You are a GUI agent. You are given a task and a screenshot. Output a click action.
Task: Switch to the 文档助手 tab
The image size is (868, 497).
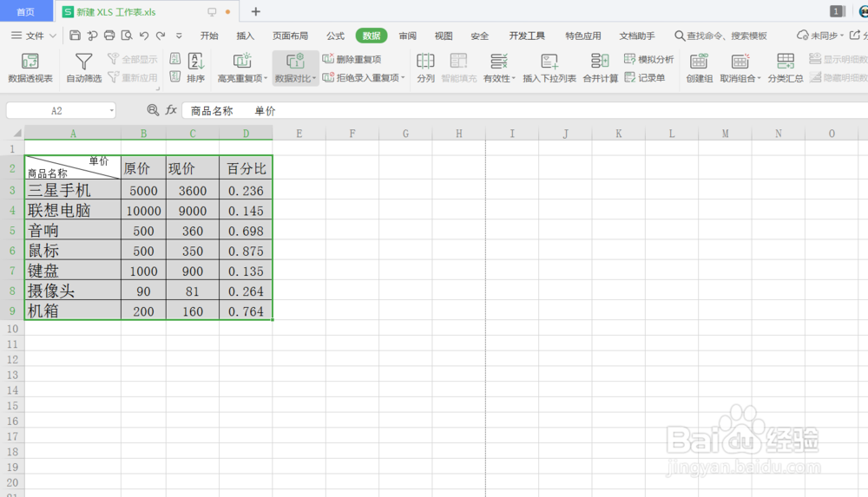click(x=636, y=36)
